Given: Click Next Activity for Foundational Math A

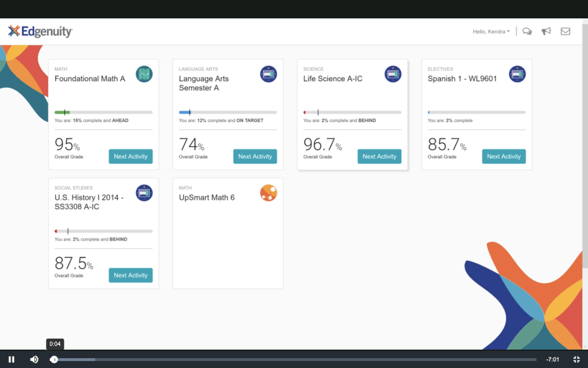Looking at the screenshot, I should (130, 156).
